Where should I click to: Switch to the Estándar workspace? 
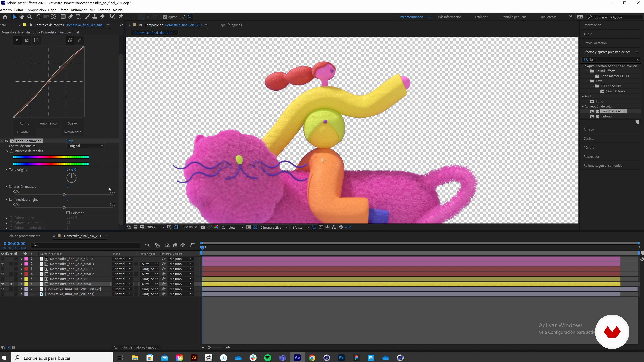click(x=481, y=17)
